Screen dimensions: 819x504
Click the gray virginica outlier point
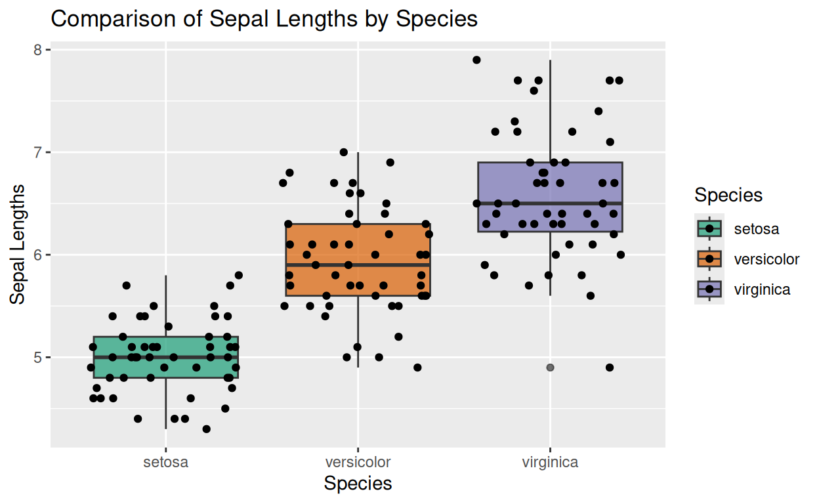coord(550,367)
